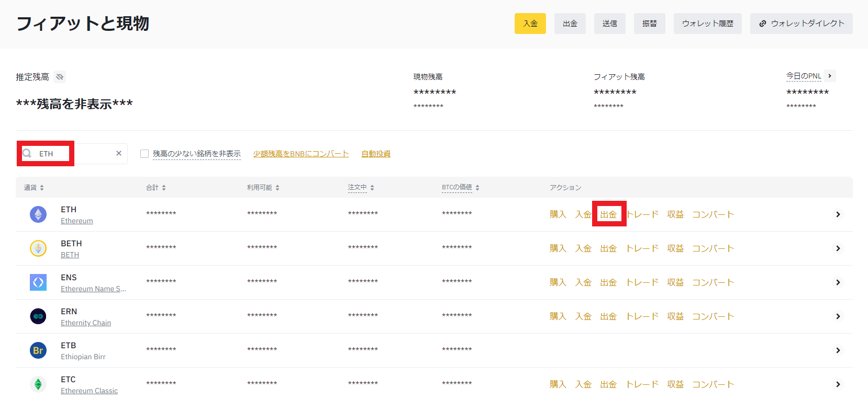Click the ETB Ethiopian Birr icon

pyautogui.click(x=38, y=350)
